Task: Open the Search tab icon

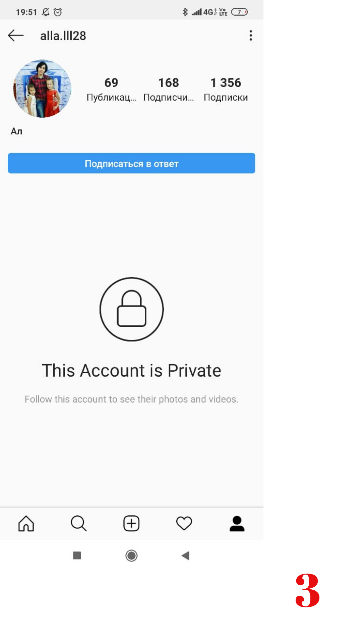Action: pos(79,524)
